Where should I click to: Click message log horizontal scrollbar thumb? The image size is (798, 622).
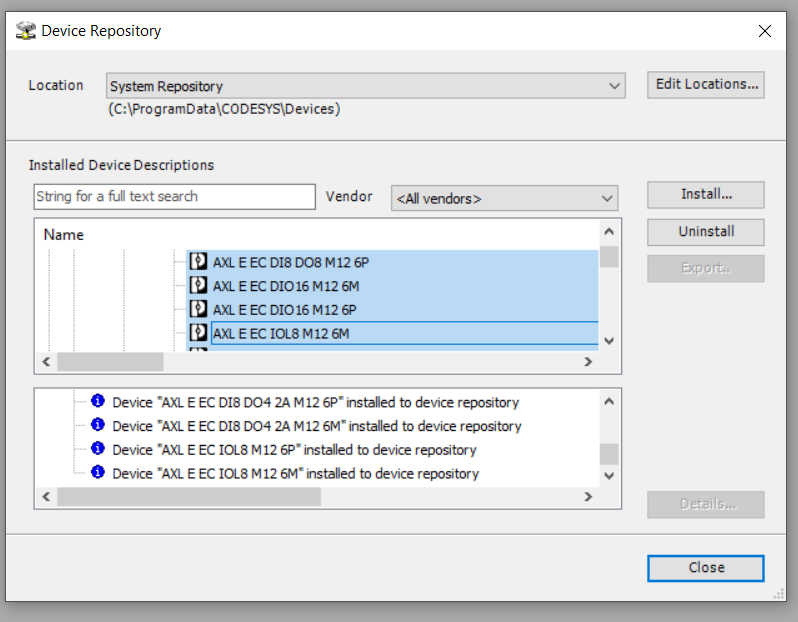(189, 497)
